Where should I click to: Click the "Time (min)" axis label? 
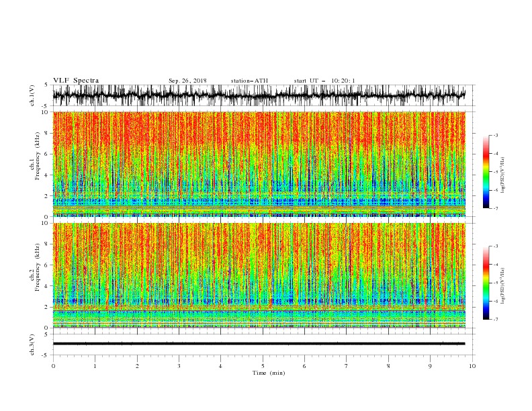(269, 373)
